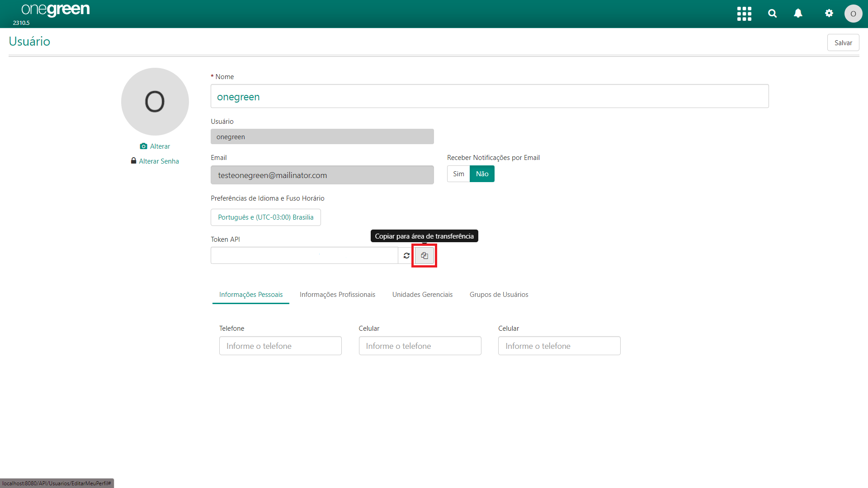Click the onegreen logo
The height and width of the screenshot is (488, 868).
click(56, 10)
